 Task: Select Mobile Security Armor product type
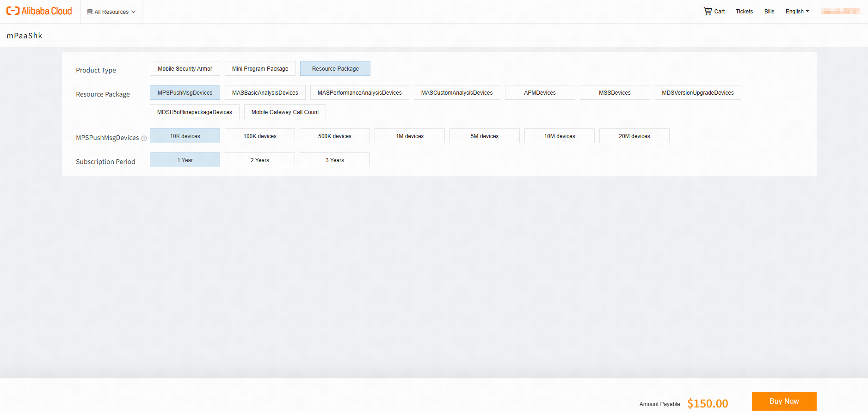point(185,68)
